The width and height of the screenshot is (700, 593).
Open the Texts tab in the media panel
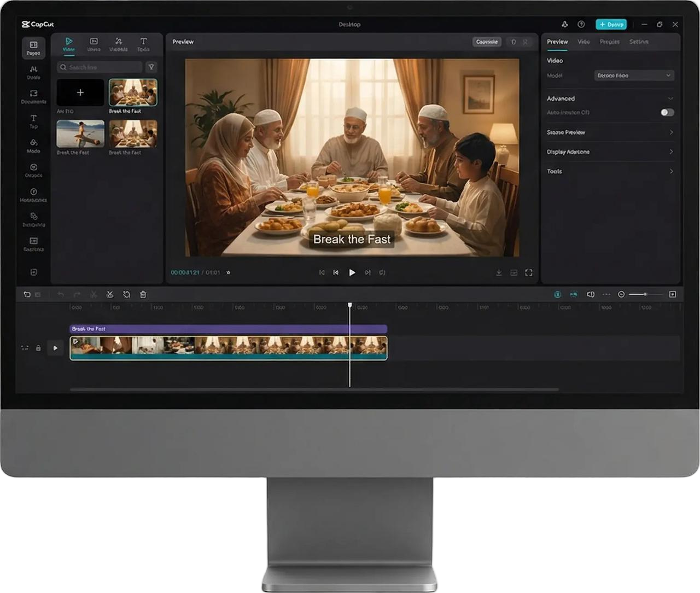coord(144,44)
